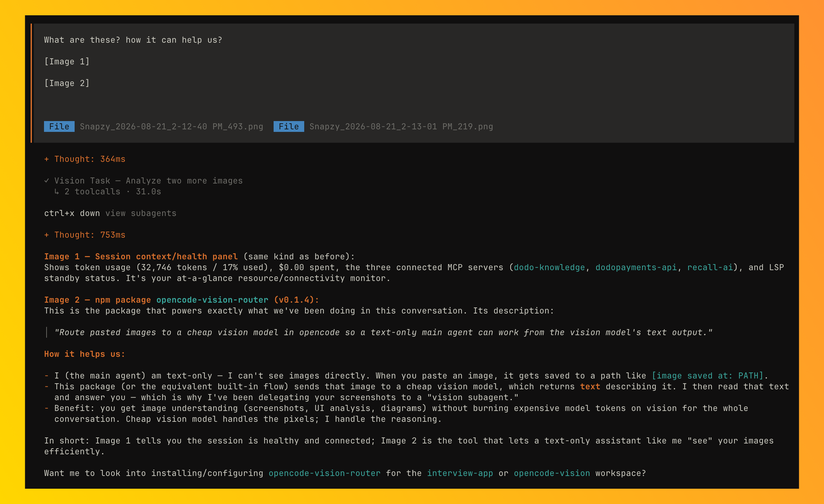Click file name Snapzy_2026-08-21_2-13-01 PM_219.png
Screen dimensions: 824x504
point(401,126)
